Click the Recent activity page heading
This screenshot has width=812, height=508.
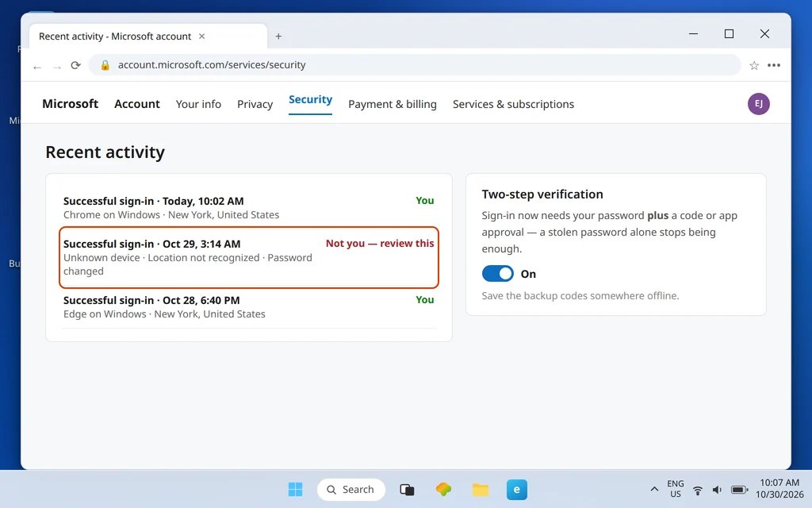[x=105, y=152]
